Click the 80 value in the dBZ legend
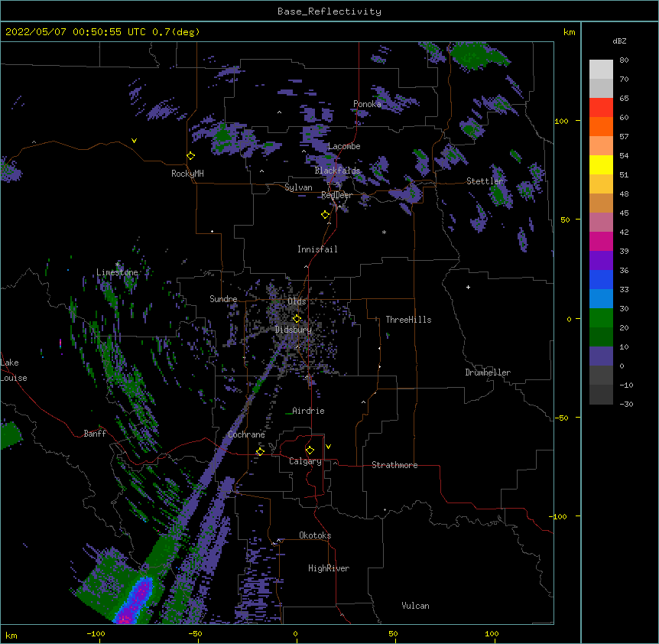The height and width of the screenshot is (644, 659). click(x=624, y=60)
